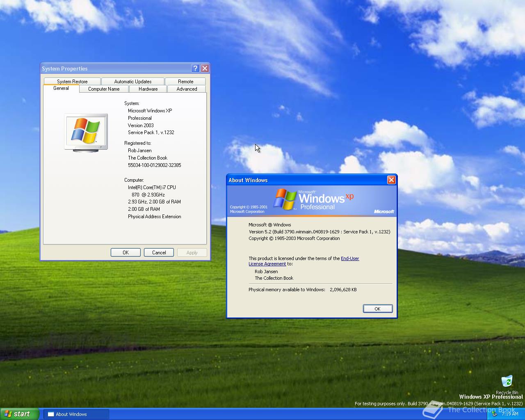Click 'Intel(R) Core(TM) i7 CPU' text
This screenshot has height=420, width=525.
point(152,187)
